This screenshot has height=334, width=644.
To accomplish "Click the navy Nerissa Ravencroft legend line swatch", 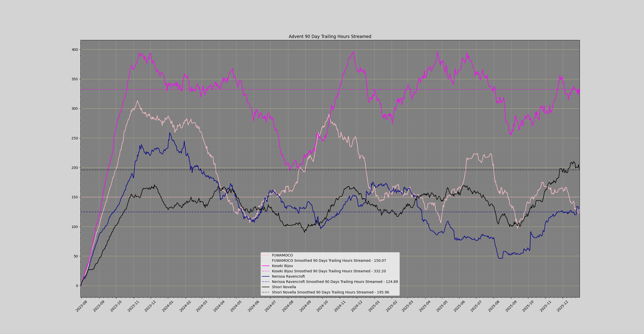I will 265,276.
